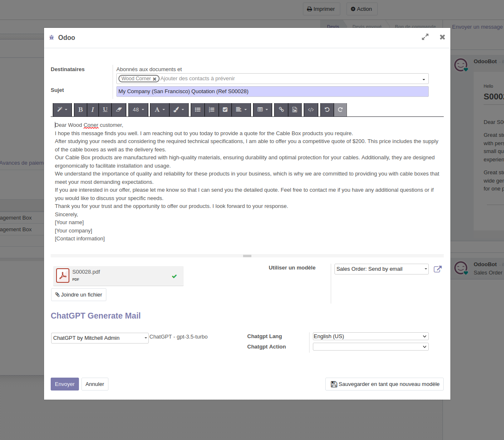Image resolution: width=504 pixels, height=440 pixels.
Task: Select the Devis status tab behind dialog
Action: pyautogui.click(x=333, y=27)
